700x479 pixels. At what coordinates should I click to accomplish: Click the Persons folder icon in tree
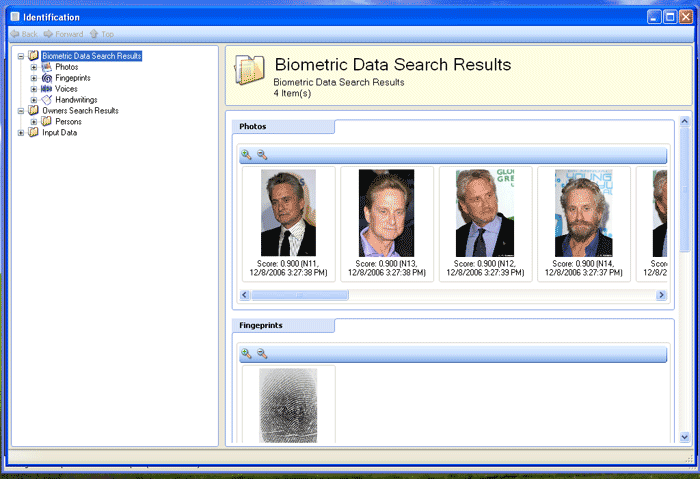[46, 121]
